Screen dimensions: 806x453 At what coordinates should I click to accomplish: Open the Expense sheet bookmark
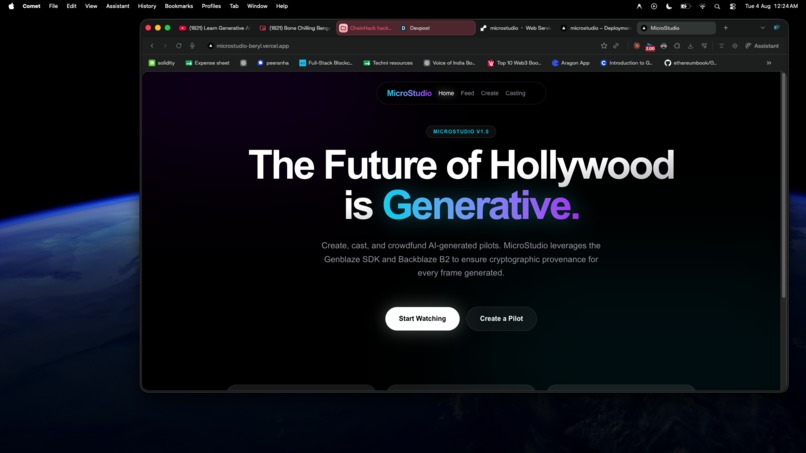(208, 63)
